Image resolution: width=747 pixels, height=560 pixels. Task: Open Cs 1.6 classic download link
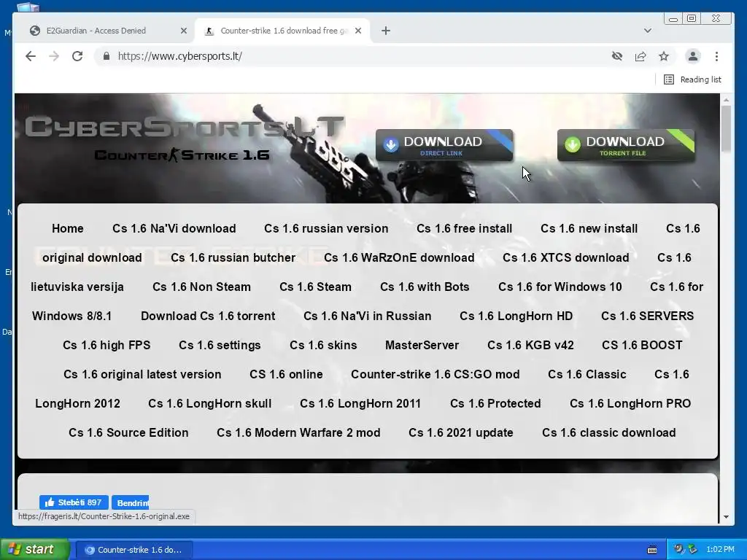pos(609,432)
